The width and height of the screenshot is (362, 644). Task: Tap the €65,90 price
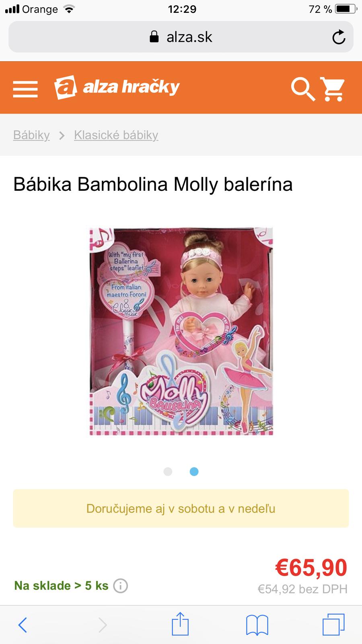(311, 568)
